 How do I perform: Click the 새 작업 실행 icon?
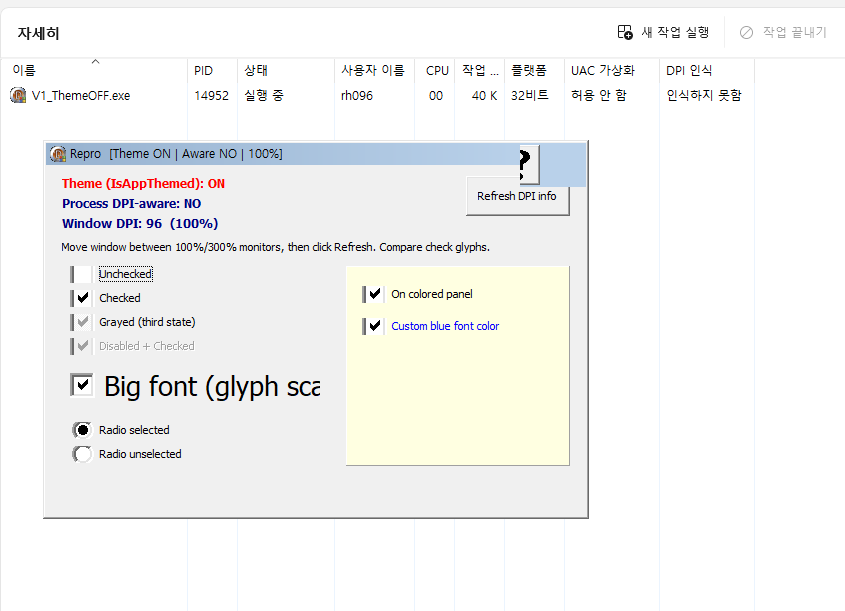coord(625,32)
